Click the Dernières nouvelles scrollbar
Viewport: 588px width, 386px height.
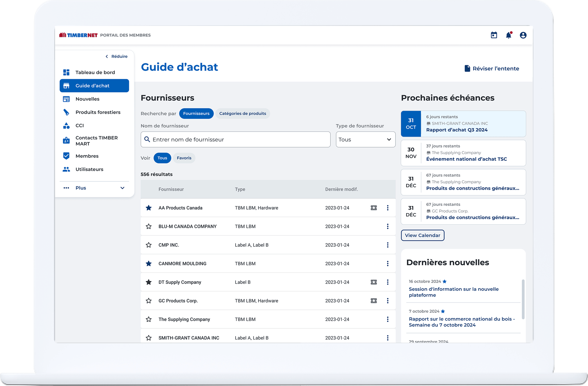(523, 299)
